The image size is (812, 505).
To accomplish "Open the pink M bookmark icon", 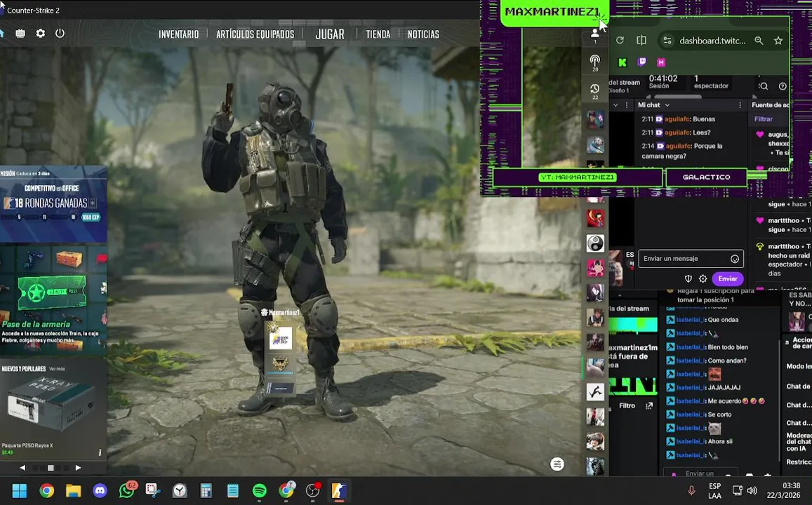I will [661, 62].
